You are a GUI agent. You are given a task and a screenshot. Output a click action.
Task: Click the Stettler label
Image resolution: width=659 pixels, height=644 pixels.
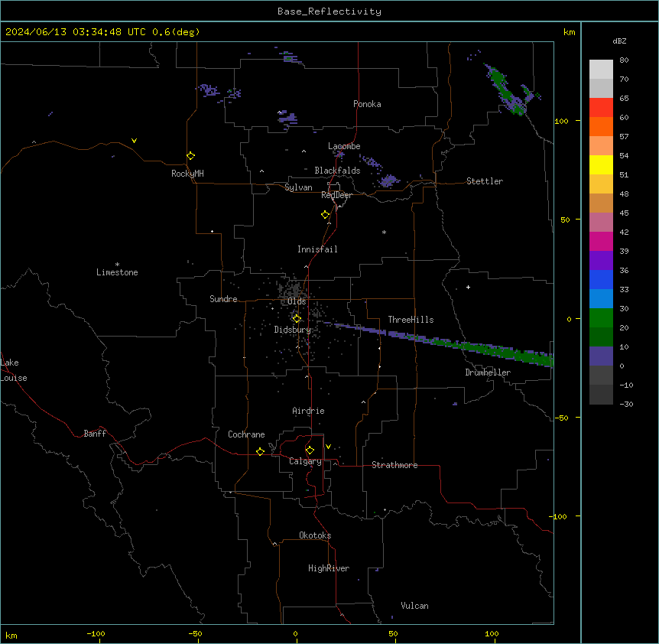click(x=485, y=181)
